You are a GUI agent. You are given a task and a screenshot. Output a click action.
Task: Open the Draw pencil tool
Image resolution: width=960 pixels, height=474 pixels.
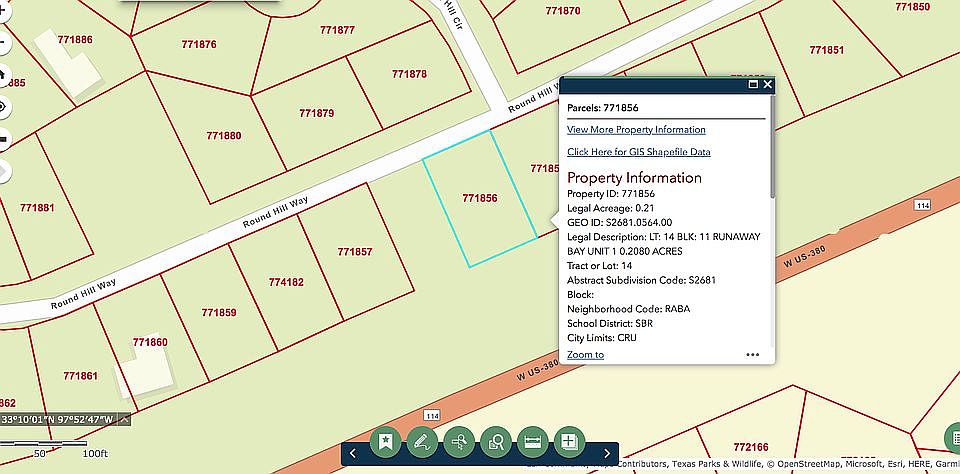422,441
